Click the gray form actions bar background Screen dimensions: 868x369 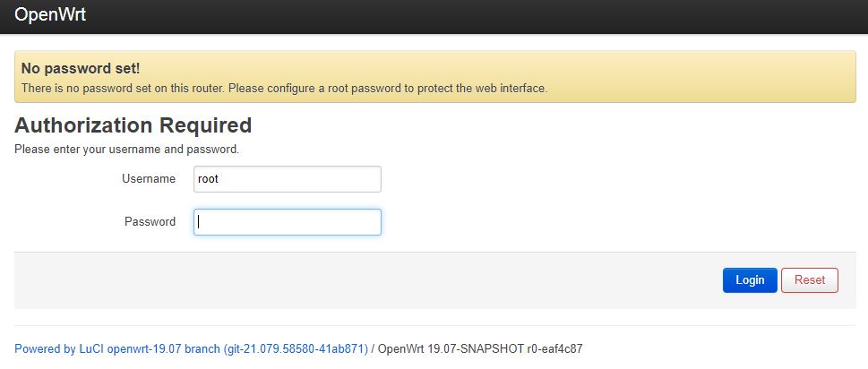tap(365, 280)
